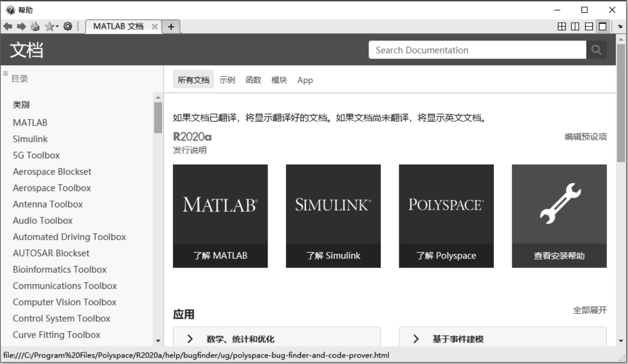Switch to the App tab
Image resolution: width=628 pixels, height=364 pixels.
pyautogui.click(x=305, y=80)
